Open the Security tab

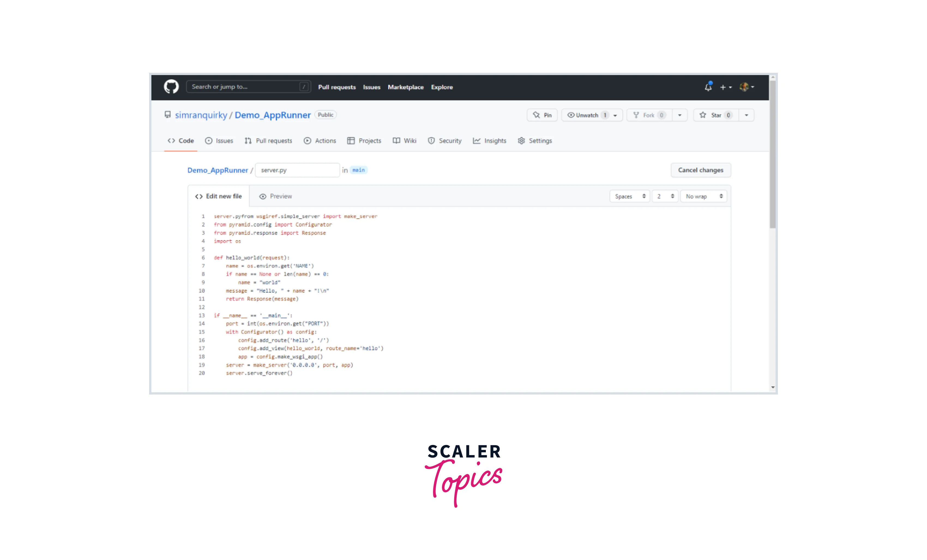click(445, 140)
